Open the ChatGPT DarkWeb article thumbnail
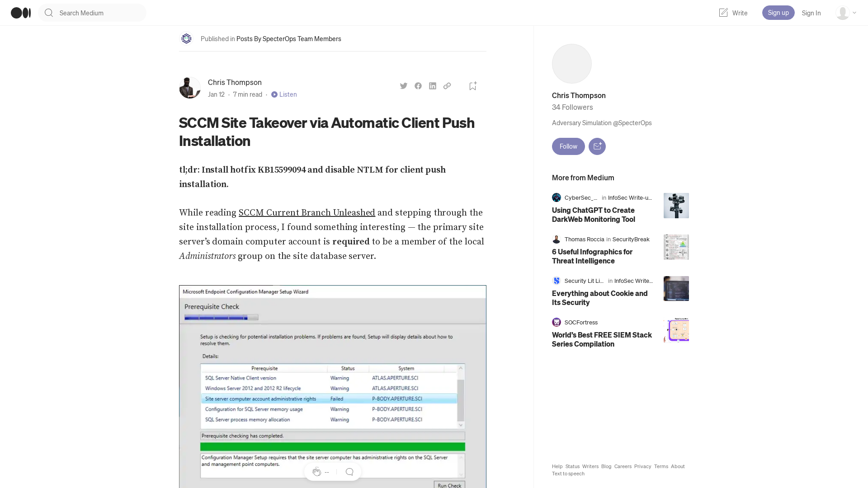This screenshot has height=488, width=868. 676,206
